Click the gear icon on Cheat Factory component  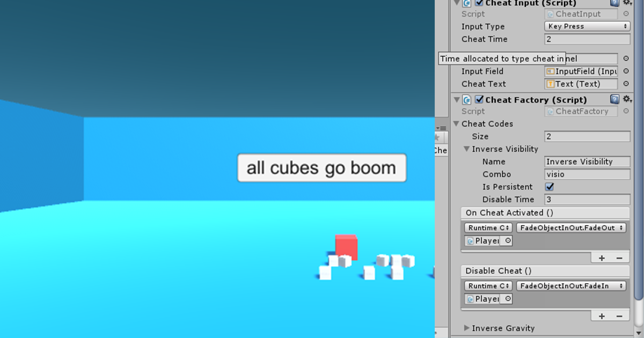(x=627, y=99)
